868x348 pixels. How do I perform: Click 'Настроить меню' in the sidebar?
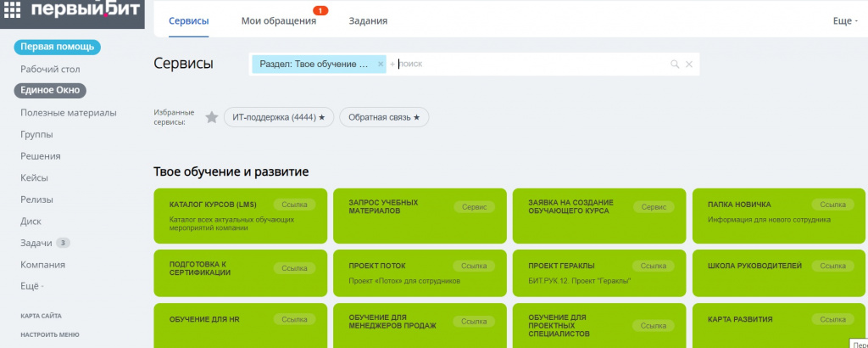point(50,334)
